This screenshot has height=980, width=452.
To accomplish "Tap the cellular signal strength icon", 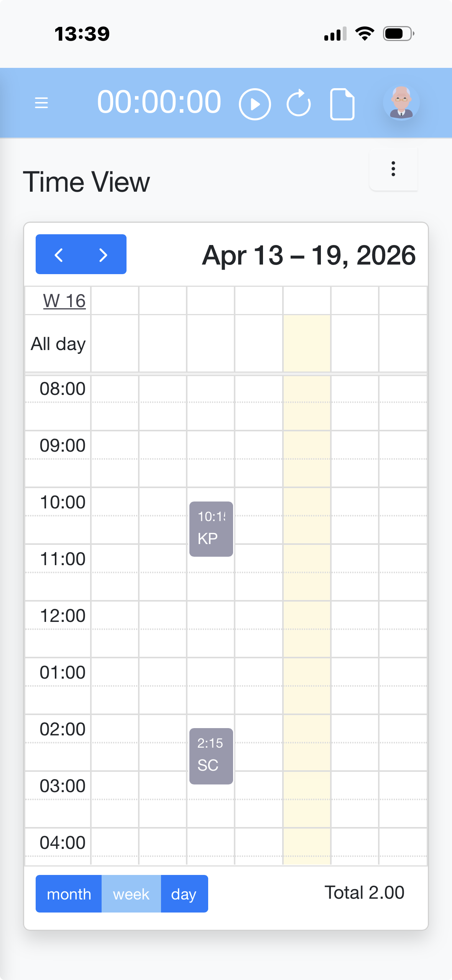I will (x=335, y=34).
